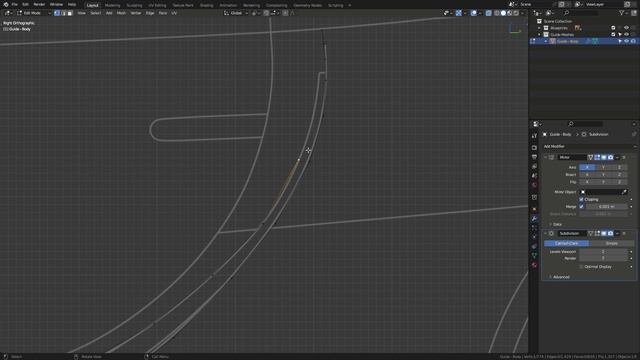
Task: Select Guide - Body object in outliner
Action: 567,41
